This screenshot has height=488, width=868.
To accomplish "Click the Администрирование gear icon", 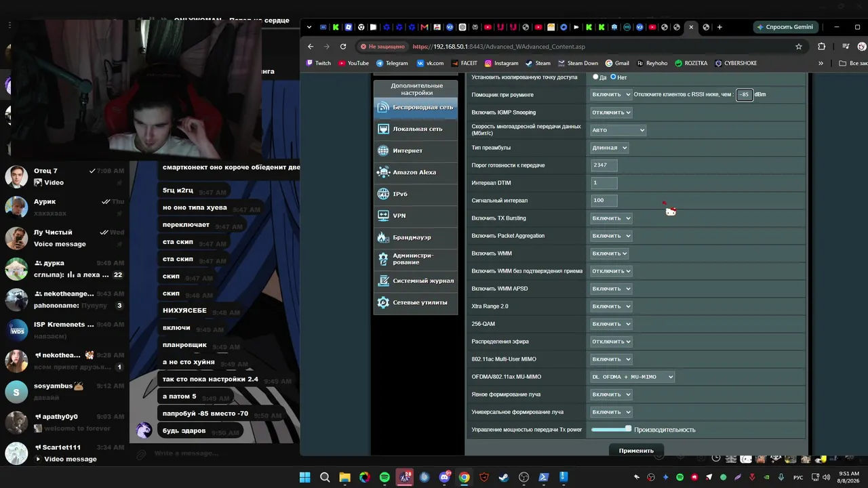I will 383,259.
